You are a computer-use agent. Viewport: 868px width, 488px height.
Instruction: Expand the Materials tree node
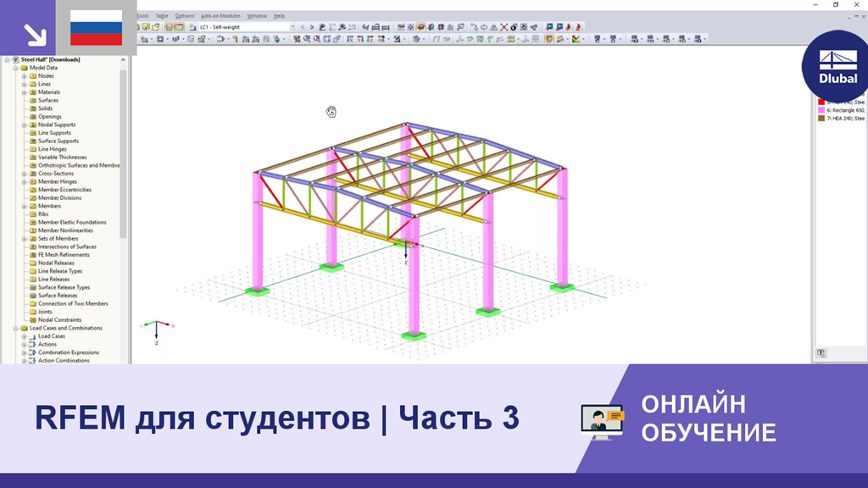(25, 91)
